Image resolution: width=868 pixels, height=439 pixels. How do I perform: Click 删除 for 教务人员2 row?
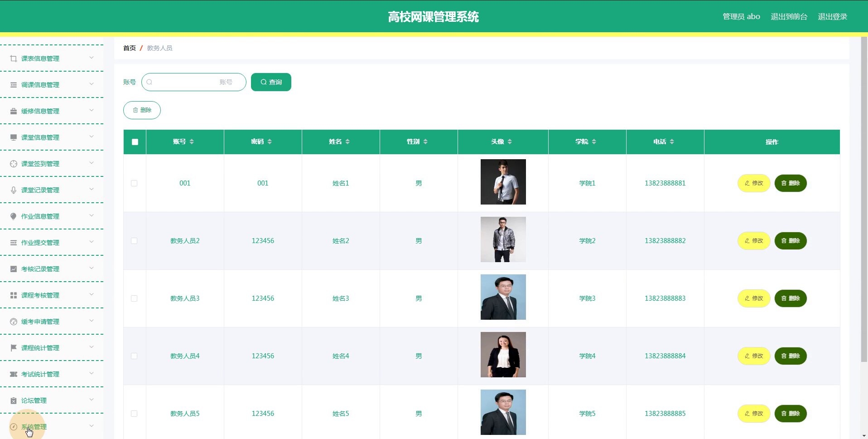[791, 241]
